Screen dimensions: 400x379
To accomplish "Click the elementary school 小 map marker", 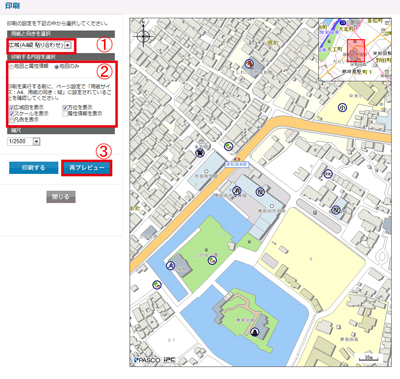I will 342,107.
